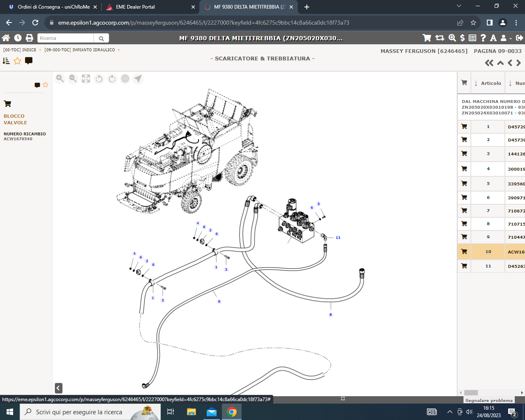The width and height of the screenshot is (525, 420).
Task: Sort parts list by Articolo column
Action: click(488, 83)
